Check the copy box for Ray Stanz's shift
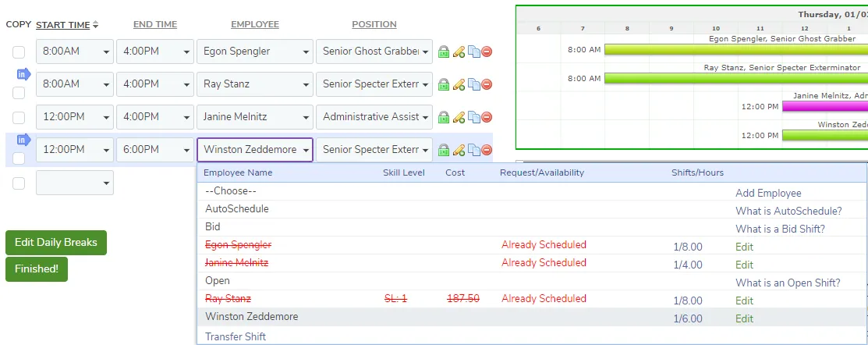Image resolution: width=868 pixels, height=345 pixels. click(19, 92)
